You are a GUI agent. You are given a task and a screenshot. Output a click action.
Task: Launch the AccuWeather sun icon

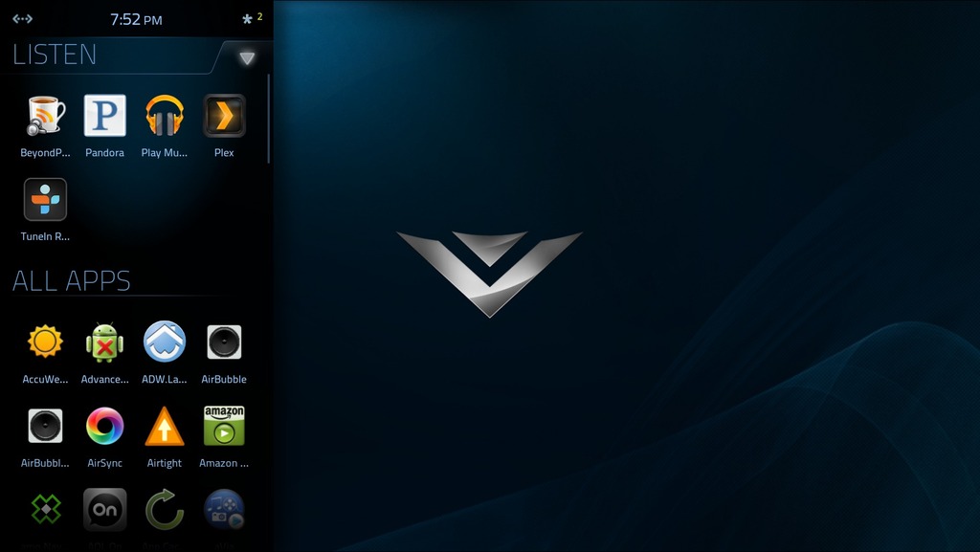coord(45,342)
